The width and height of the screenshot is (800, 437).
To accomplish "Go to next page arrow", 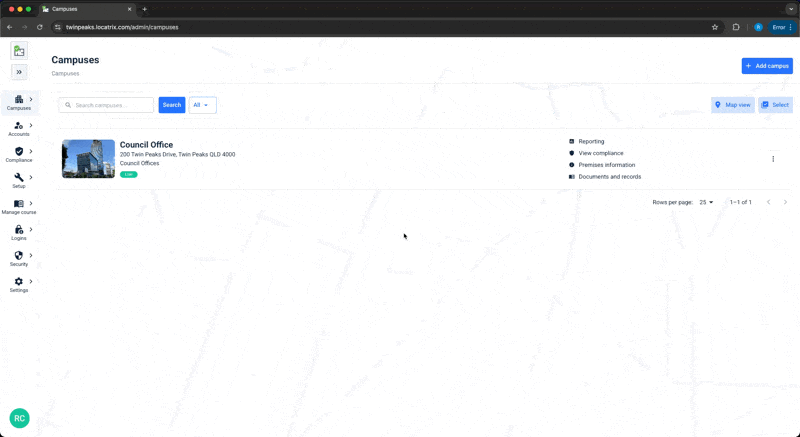I will click(785, 202).
